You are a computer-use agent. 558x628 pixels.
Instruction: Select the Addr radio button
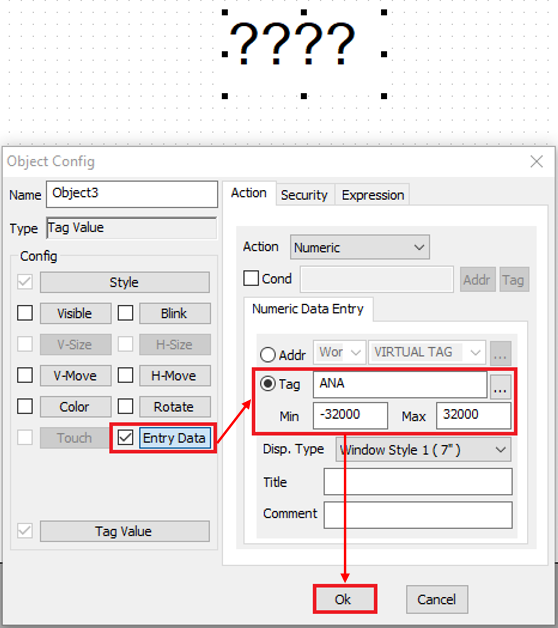[268, 354]
